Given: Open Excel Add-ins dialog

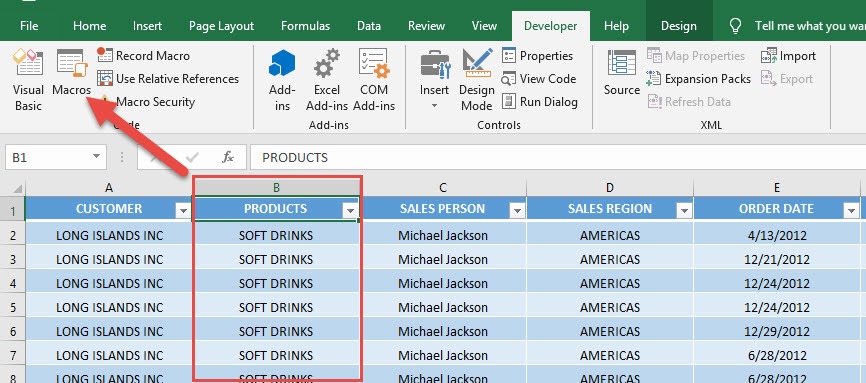Looking at the screenshot, I should coord(327,80).
